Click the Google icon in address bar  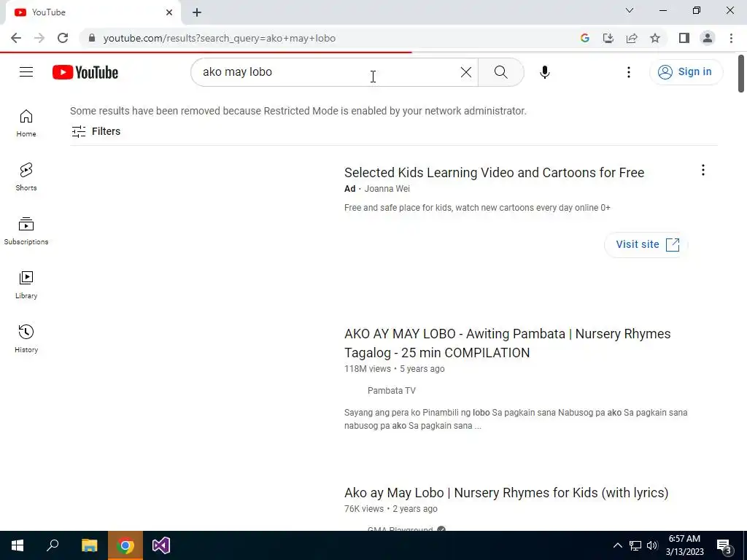pos(584,38)
